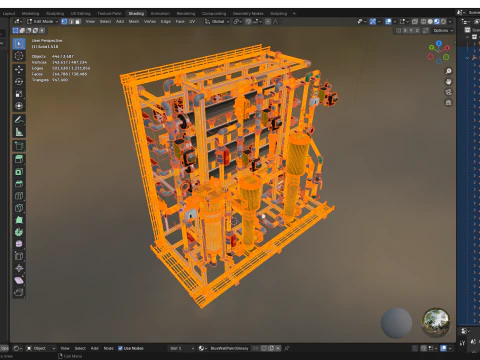Viewport: 480px width, 360px height.
Task: Expand the Options dropdown
Action: point(443,30)
